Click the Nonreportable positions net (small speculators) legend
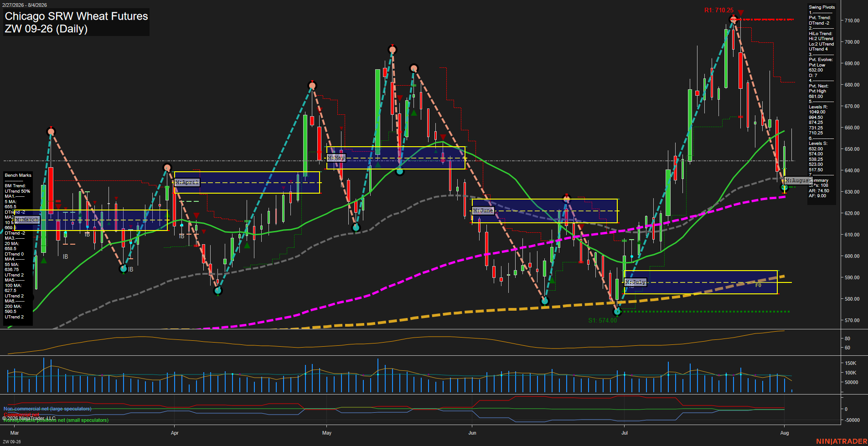This screenshot has width=868, height=446. (56, 420)
